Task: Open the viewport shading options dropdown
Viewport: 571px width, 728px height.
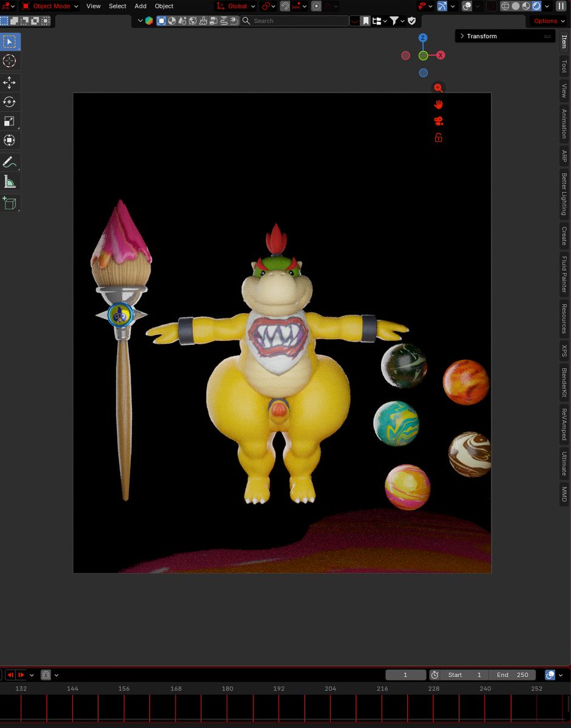Action: pos(547,6)
